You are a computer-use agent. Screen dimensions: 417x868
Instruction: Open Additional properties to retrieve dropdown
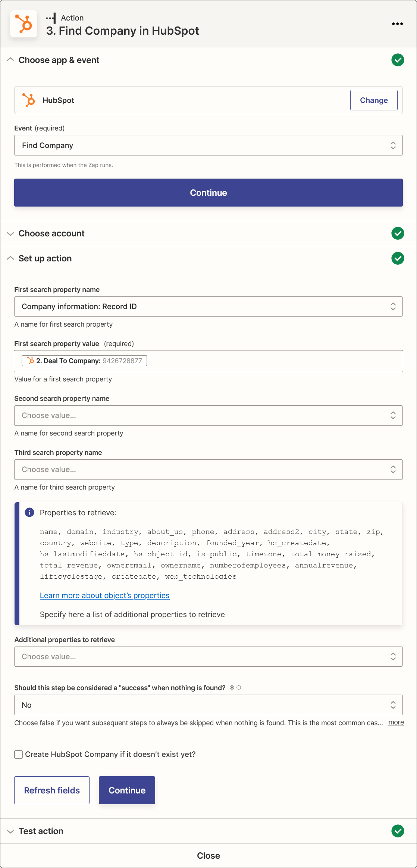(x=208, y=657)
